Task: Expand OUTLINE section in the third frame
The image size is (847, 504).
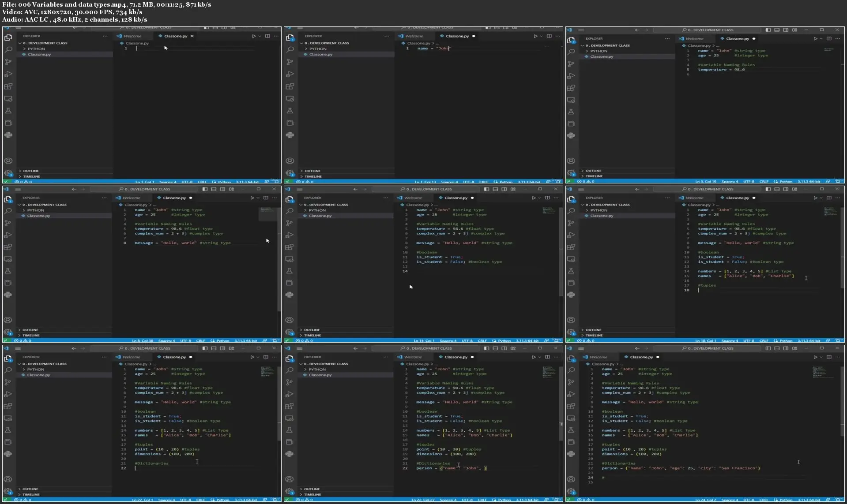Action: [x=593, y=171]
